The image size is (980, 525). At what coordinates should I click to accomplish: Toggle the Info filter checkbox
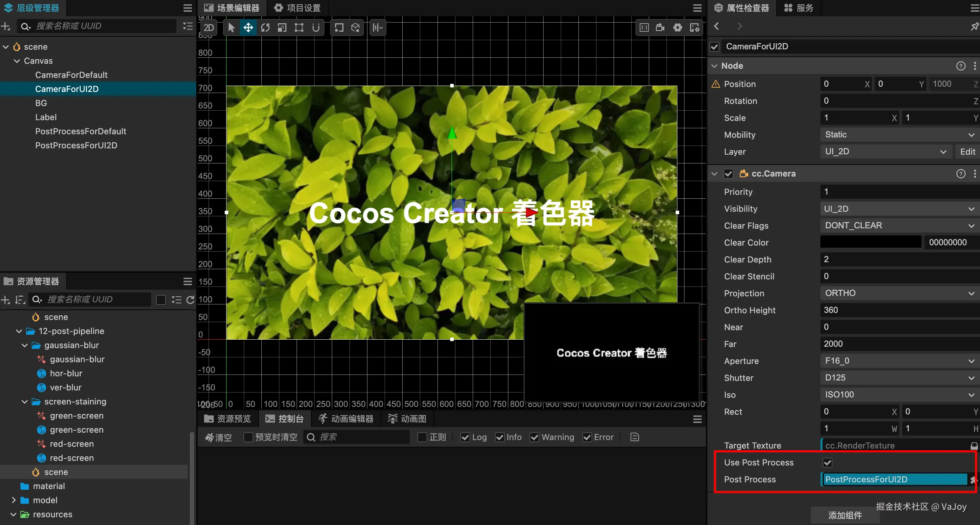(x=500, y=438)
